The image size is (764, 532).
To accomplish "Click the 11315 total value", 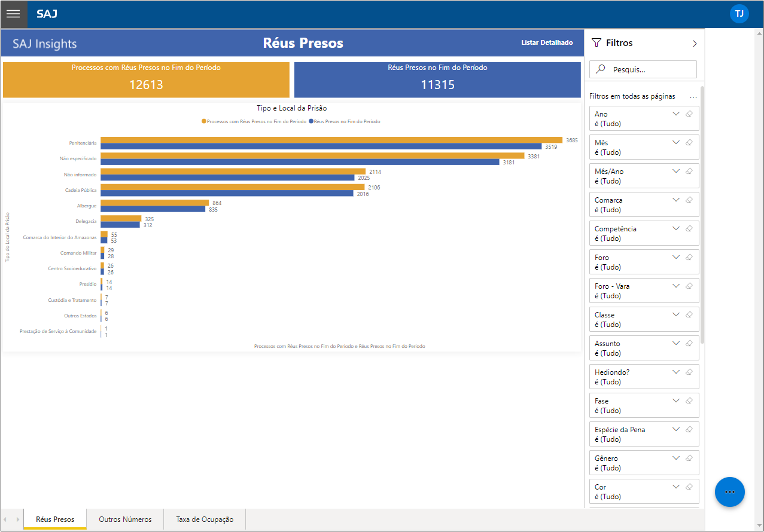I will (437, 85).
